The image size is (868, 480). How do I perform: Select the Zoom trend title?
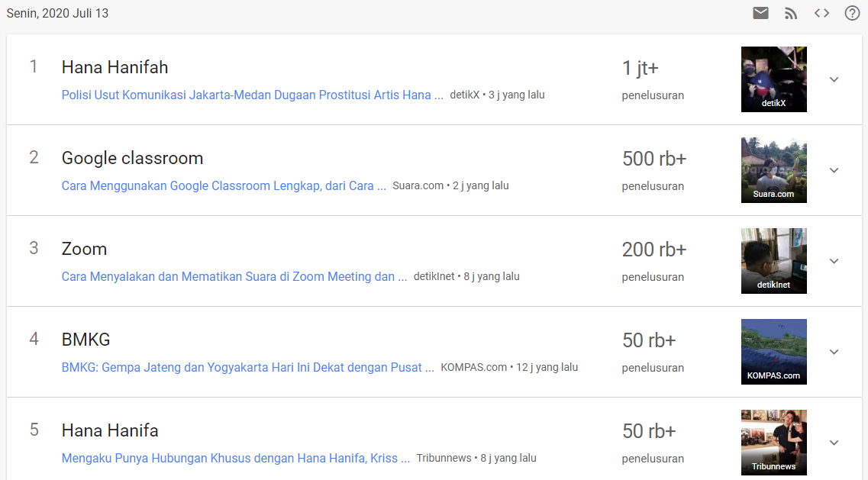(x=84, y=249)
